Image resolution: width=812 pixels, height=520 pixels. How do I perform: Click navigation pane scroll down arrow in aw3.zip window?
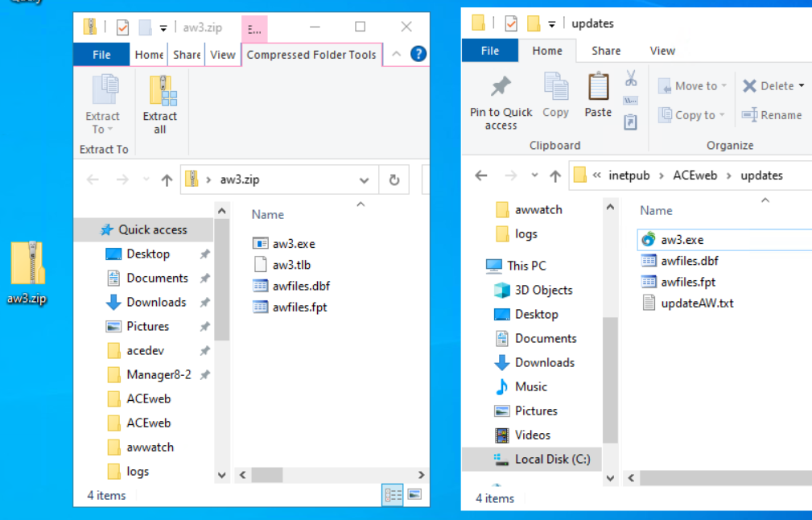point(221,475)
